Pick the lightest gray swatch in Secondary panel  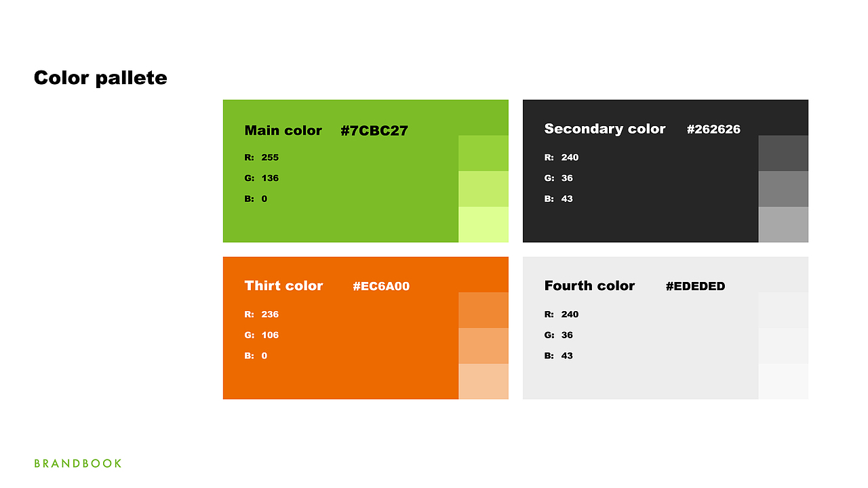tap(783, 224)
